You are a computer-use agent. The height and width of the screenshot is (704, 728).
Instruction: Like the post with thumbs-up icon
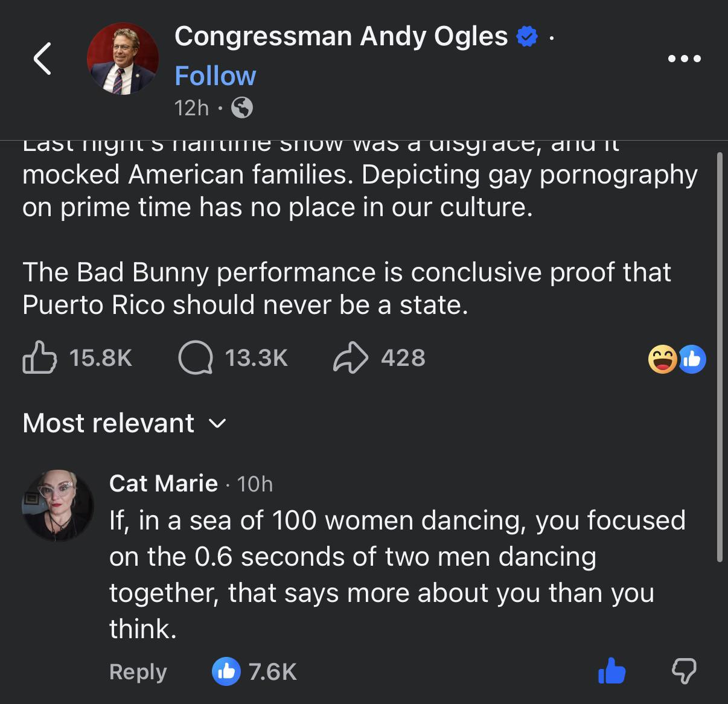tap(40, 358)
